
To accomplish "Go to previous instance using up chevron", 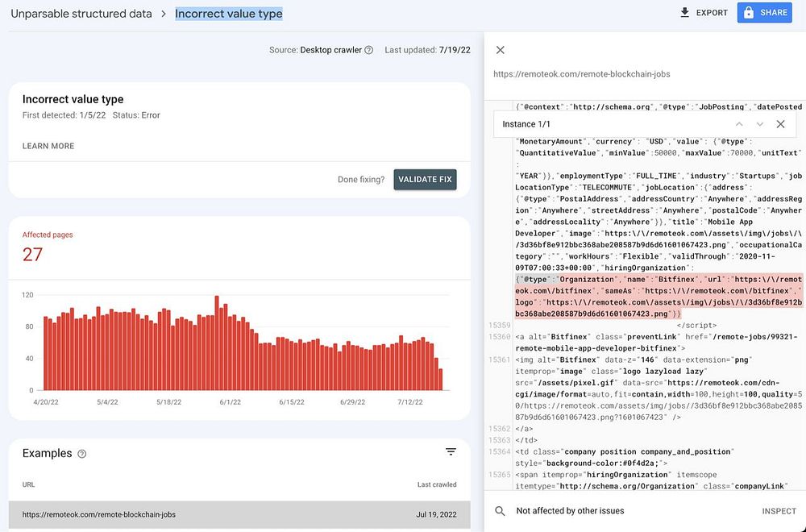I will pos(739,124).
